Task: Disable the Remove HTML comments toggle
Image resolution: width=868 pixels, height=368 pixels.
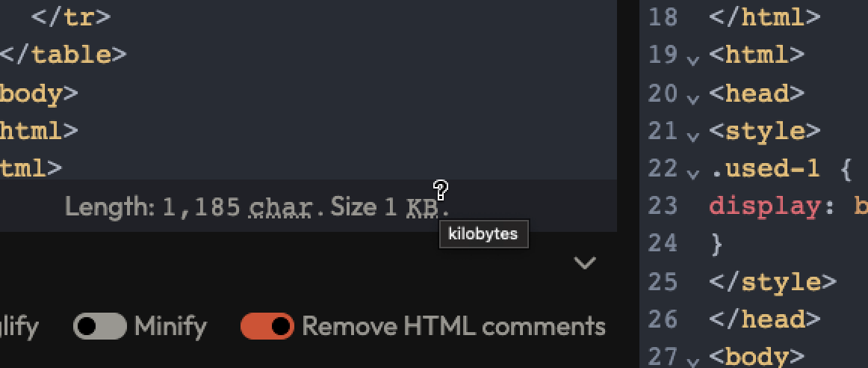Action: click(267, 326)
